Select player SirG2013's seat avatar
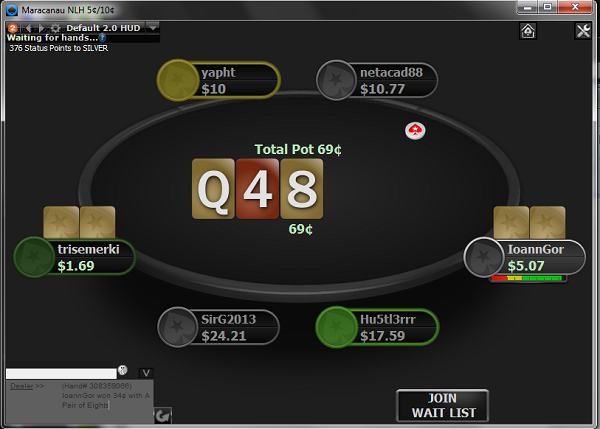This screenshot has width=600, height=429. tap(177, 327)
